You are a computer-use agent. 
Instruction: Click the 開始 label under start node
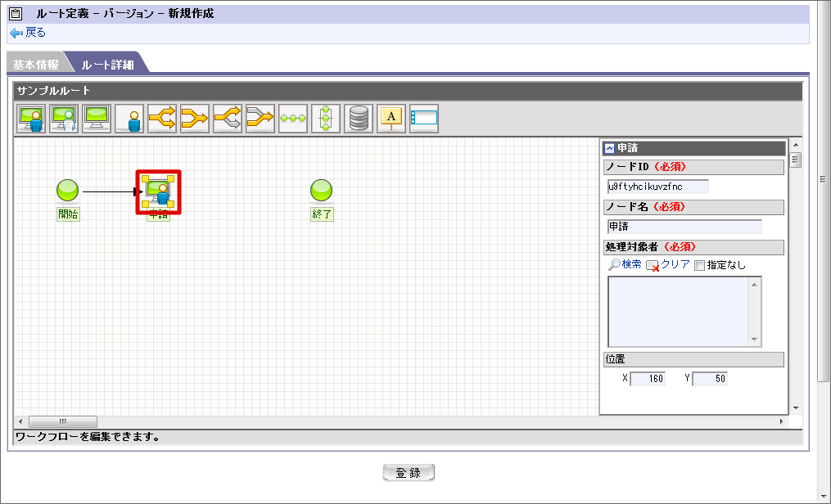pyautogui.click(x=69, y=214)
